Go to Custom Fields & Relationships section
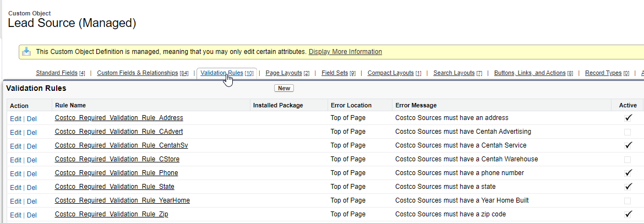The width and height of the screenshot is (644, 223). pyautogui.click(x=138, y=73)
